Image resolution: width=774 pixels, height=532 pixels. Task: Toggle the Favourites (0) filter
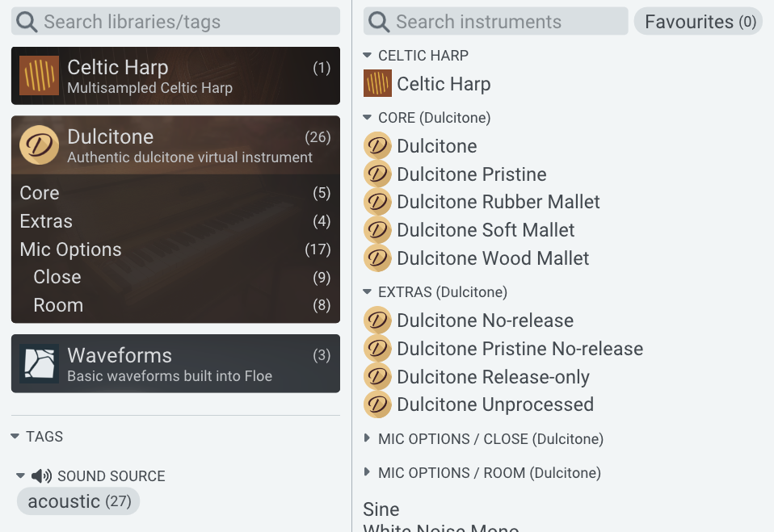pyautogui.click(x=697, y=22)
